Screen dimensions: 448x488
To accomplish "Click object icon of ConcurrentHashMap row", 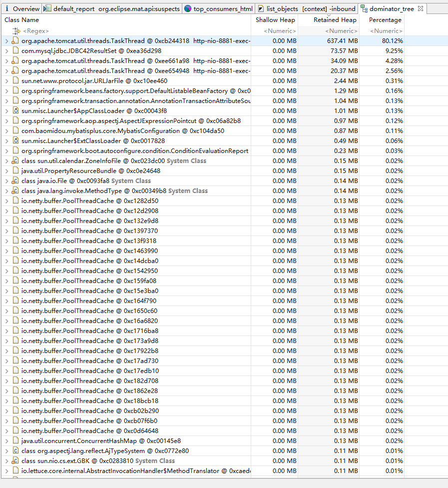I will coord(15,440).
